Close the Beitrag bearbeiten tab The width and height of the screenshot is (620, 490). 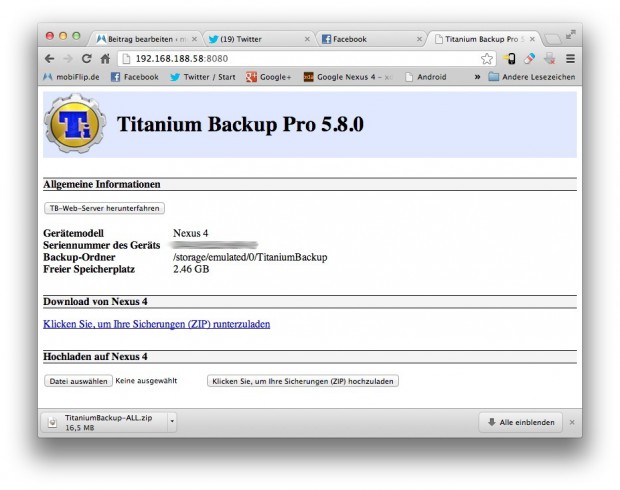tap(194, 39)
